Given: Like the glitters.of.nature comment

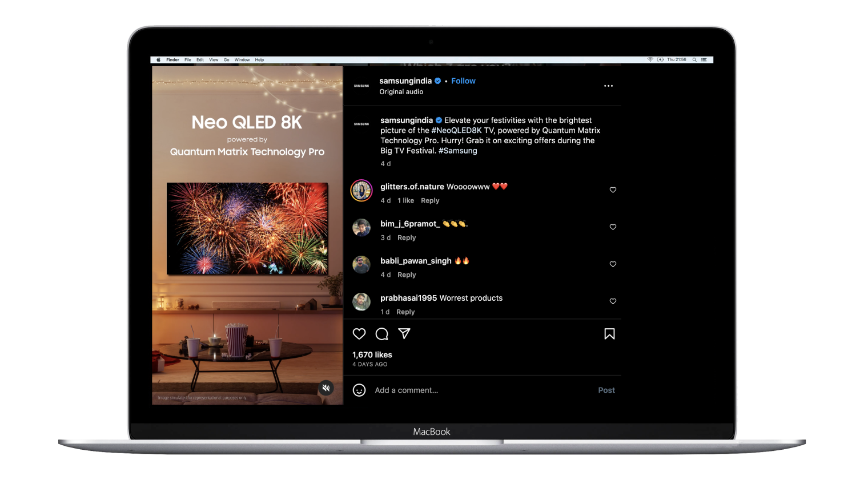Looking at the screenshot, I should point(613,190).
